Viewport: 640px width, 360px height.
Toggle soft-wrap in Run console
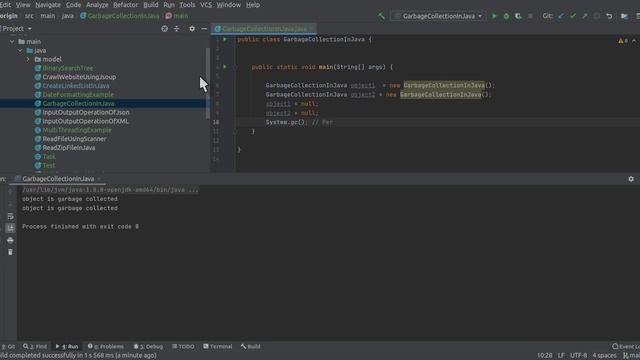click(10, 216)
